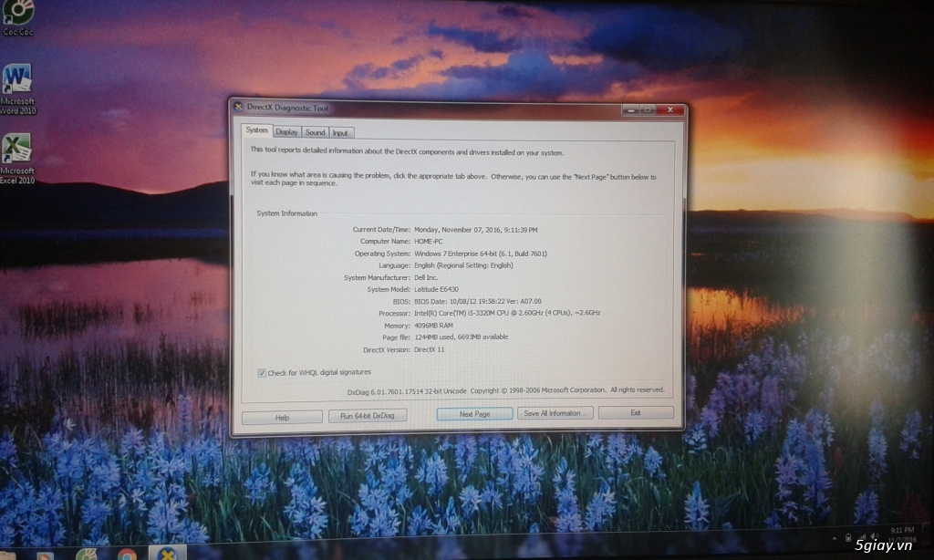This screenshot has height=560, width=934.
Task: Launch Microsoft Excel 2010 from desktop
Action: tap(16, 154)
